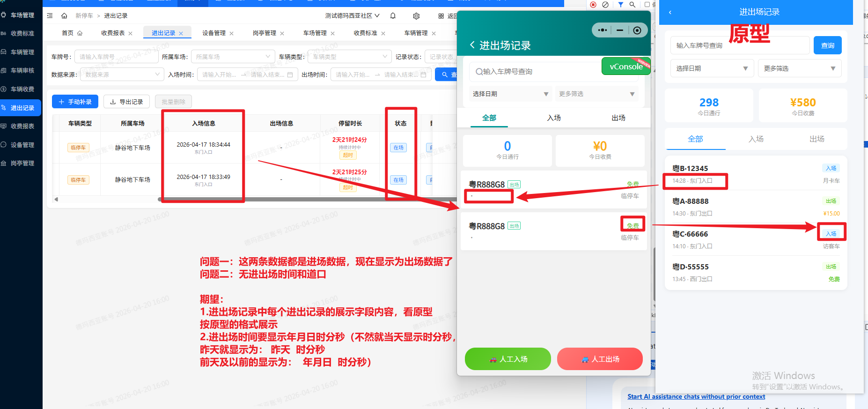Image resolution: width=868 pixels, height=409 pixels.
Task: Toggle the checkbox in the DevTools toolbar
Action: tap(647, 5)
